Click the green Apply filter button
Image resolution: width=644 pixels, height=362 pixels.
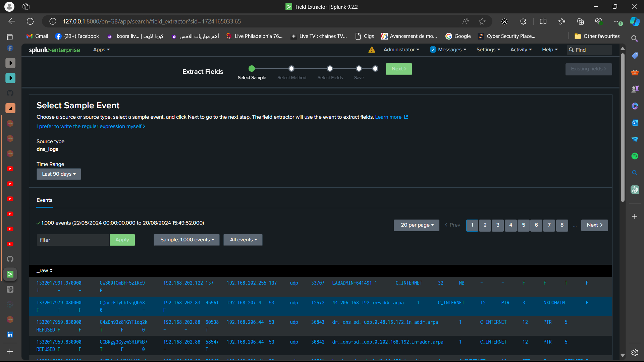coord(122,240)
